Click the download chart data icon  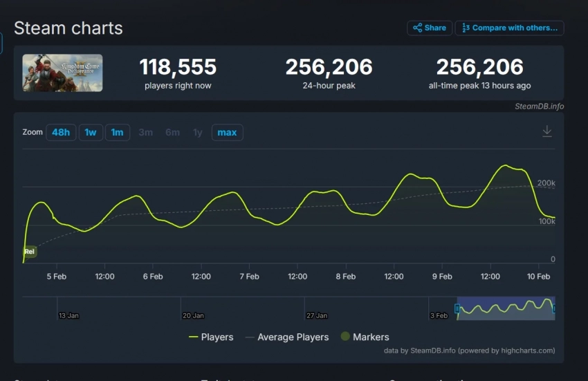coord(546,131)
